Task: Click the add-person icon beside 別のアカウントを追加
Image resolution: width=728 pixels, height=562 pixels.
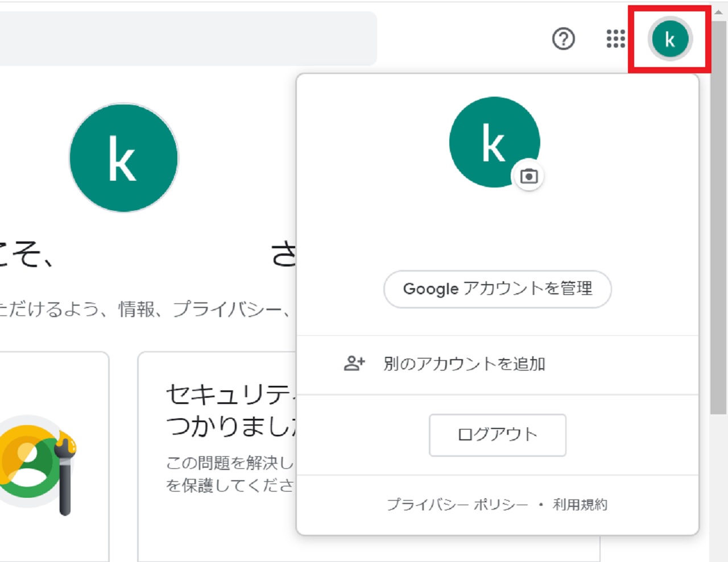Action: (354, 363)
